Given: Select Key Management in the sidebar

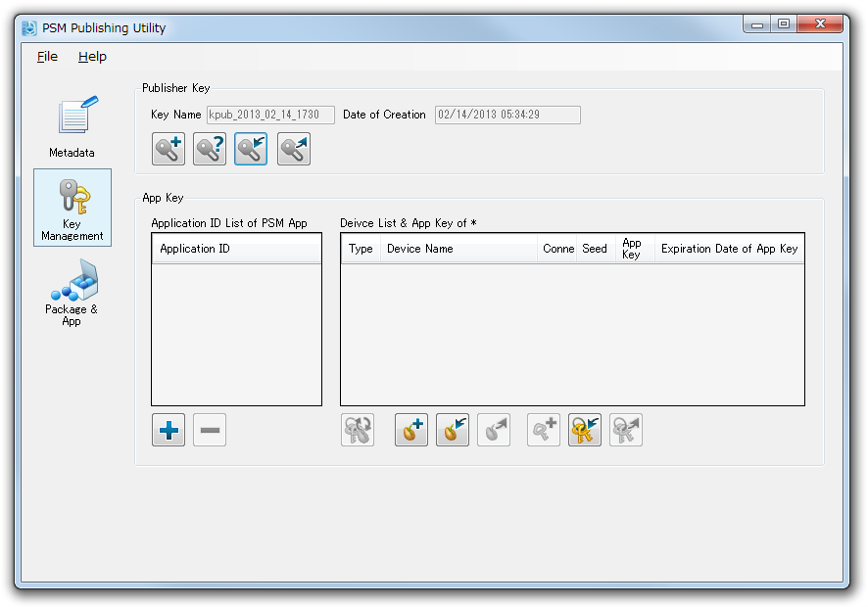Looking at the screenshot, I should click(72, 208).
